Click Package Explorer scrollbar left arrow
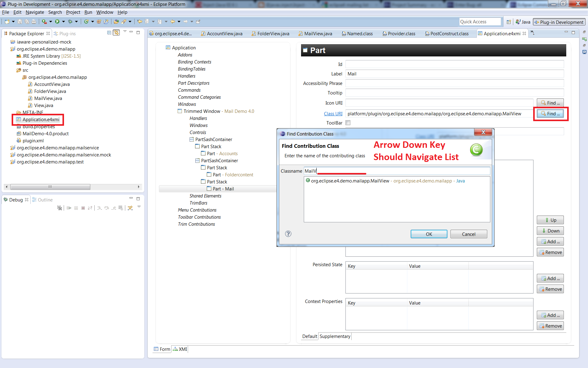Image resolution: width=588 pixels, height=368 pixels. click(x=7, y=187)
